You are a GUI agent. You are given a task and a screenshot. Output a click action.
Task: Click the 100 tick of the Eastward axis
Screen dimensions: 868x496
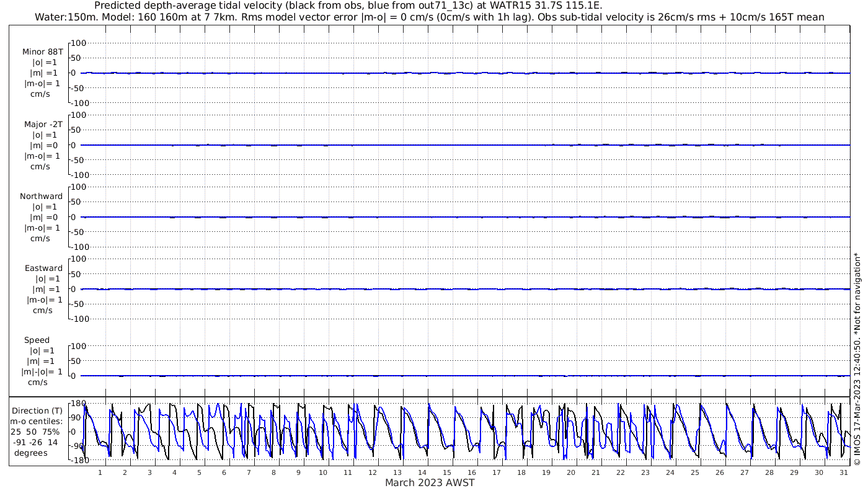pyautogui.click(x=78, y=259)
